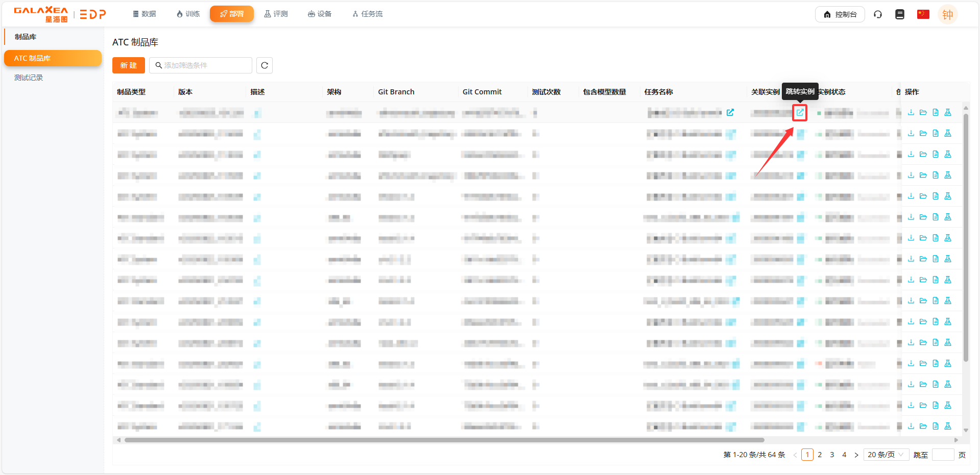Screen dimensions: 980x475
Task: Open the first row's task name link icon
Action: 730,112
